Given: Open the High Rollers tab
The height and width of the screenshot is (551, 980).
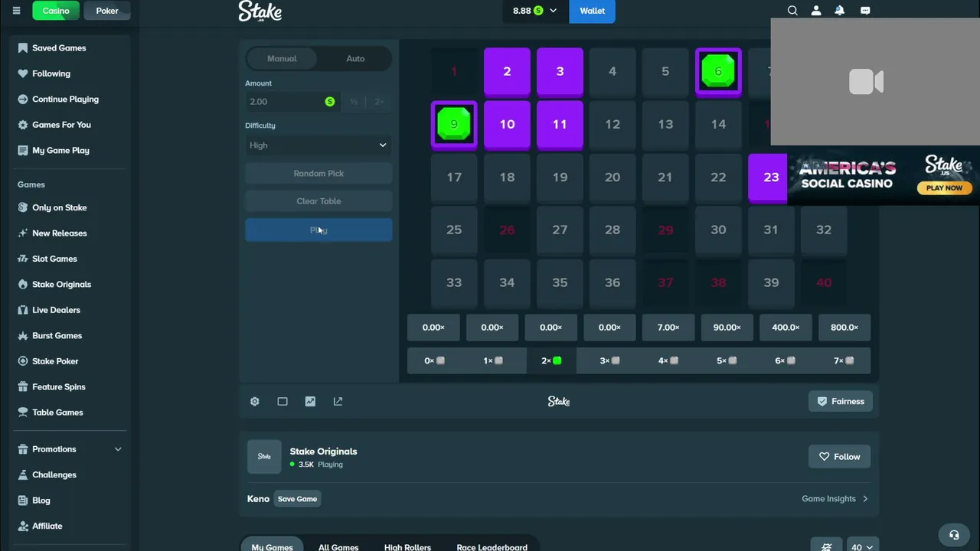Looking at the screenshot, I should click(407, 546).
